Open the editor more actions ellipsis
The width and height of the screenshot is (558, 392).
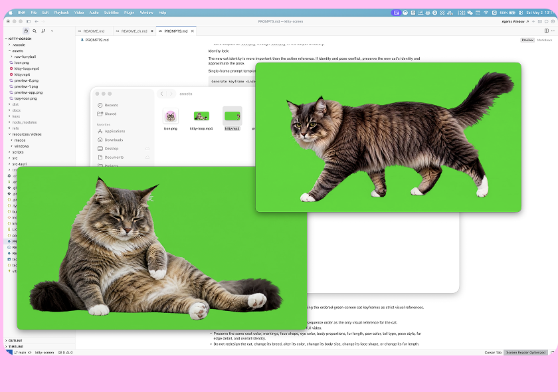click(x=553, y=31)
